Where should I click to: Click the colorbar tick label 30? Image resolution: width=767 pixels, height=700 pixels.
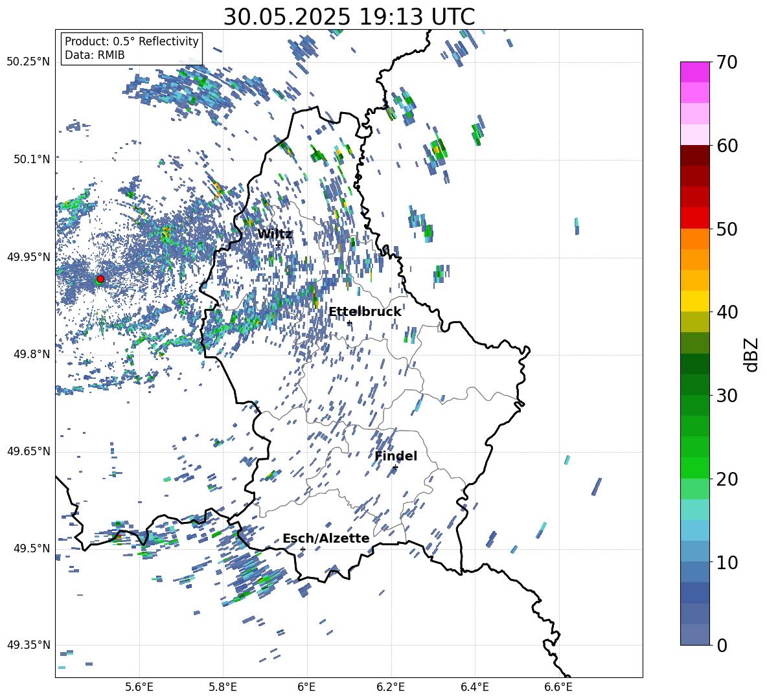point(727,396)
